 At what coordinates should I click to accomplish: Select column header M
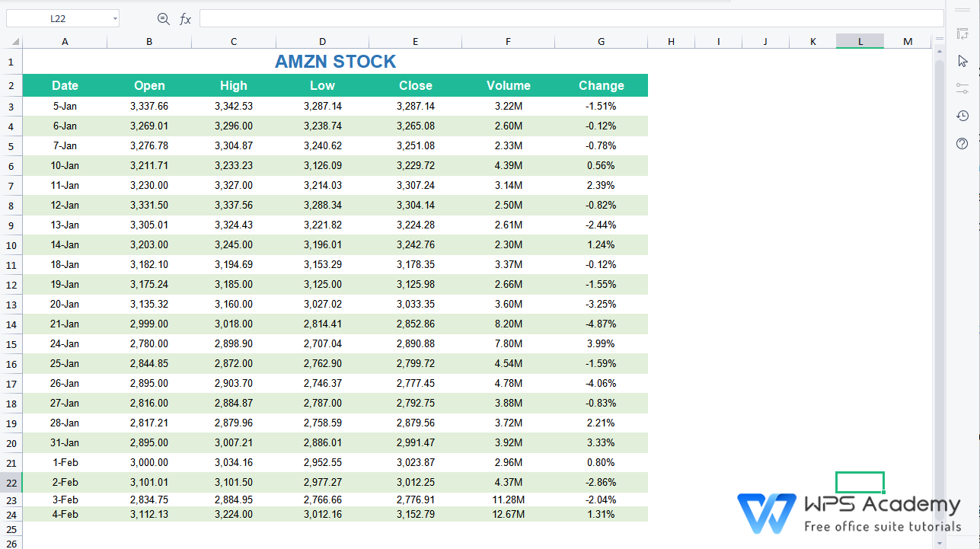point(908,41)
